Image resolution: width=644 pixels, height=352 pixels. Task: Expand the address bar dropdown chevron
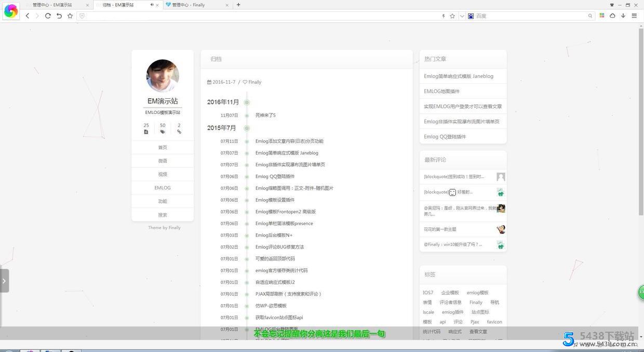click(462, 16)
